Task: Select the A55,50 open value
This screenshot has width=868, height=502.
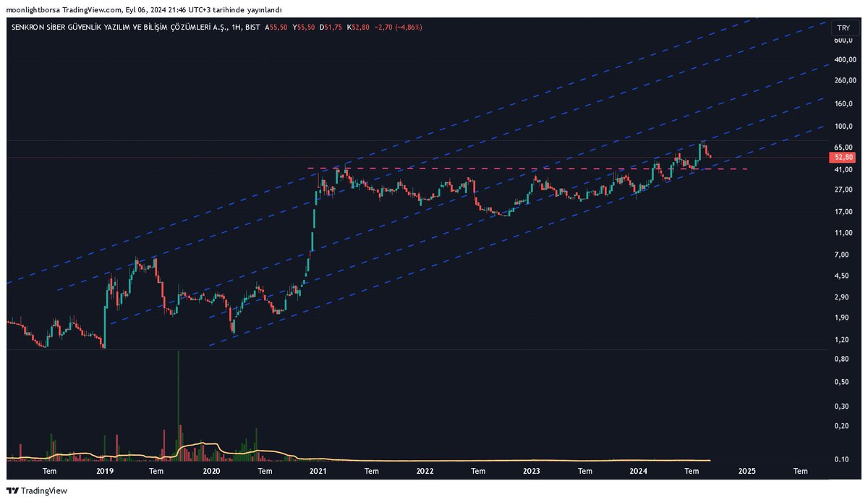Action: pyautogui.click(x=277, y=27)
